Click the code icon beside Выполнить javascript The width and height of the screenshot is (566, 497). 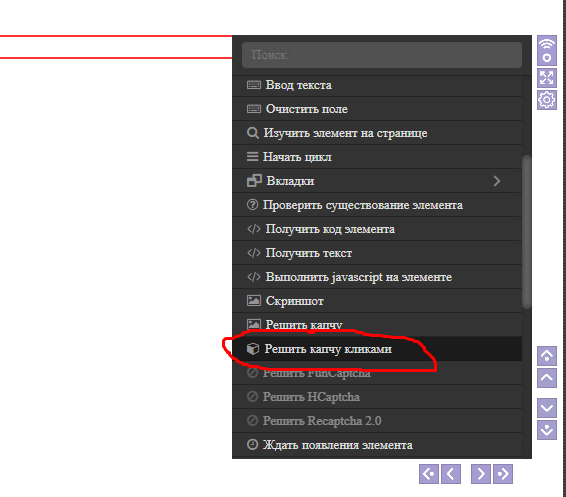254,277
